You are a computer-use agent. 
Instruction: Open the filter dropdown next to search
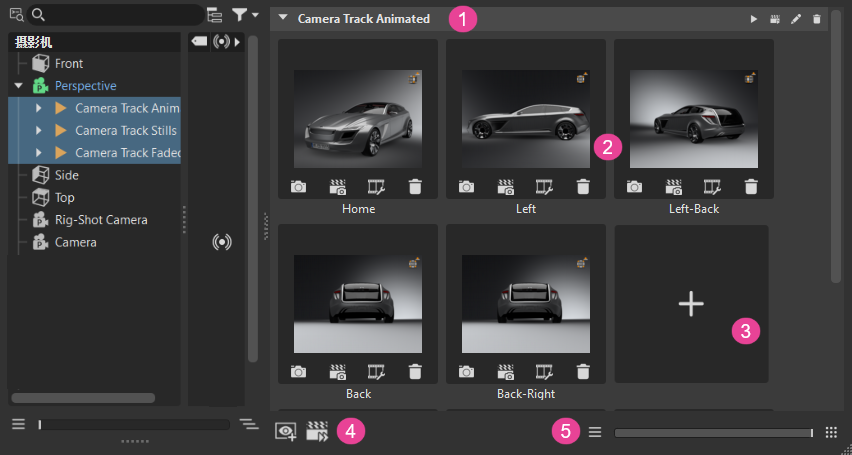click(245, 15)
